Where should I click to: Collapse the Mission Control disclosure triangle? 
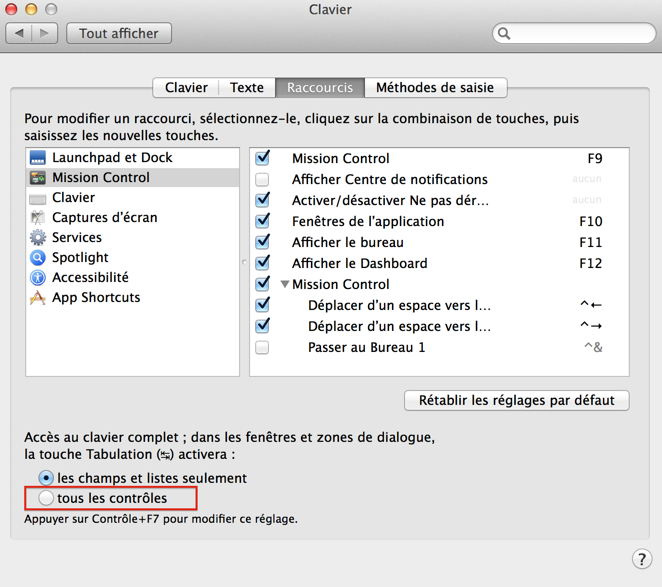click(285, 284)
